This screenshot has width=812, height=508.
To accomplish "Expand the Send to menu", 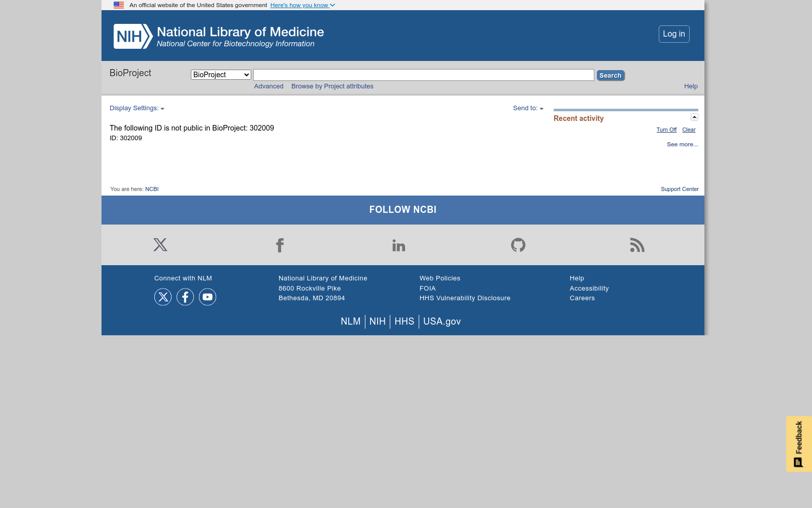I will click(x=528, y=108).
